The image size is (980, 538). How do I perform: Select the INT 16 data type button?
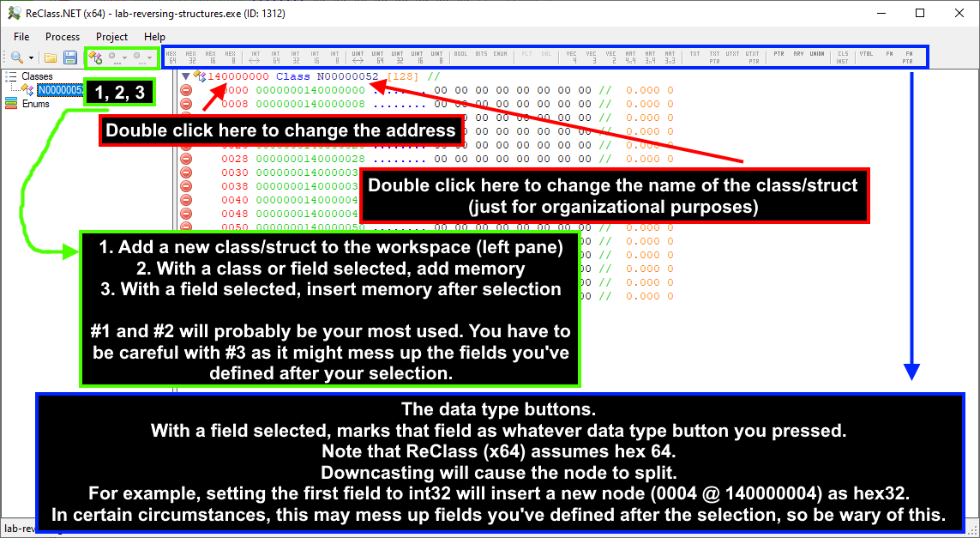coord(315,57)
